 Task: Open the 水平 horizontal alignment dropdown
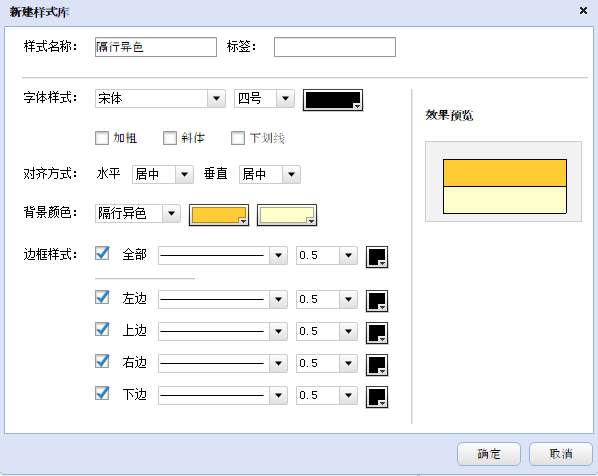point(163,174)
